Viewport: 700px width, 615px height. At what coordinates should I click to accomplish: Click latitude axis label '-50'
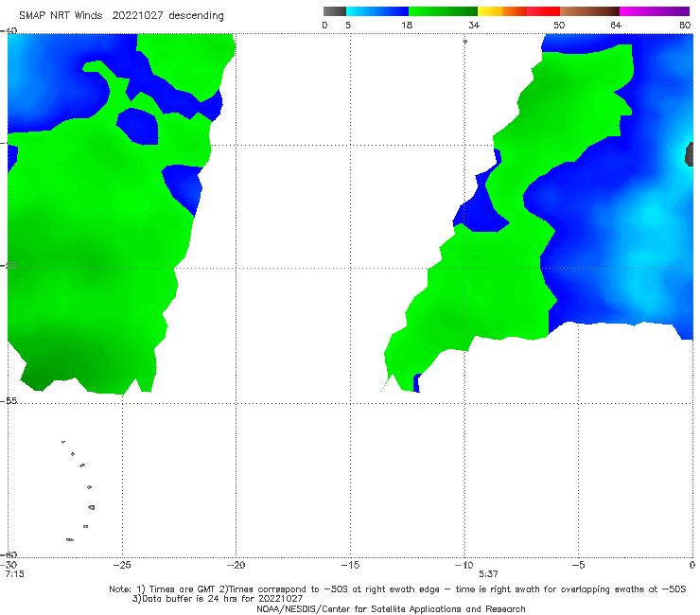click(9, 265)
